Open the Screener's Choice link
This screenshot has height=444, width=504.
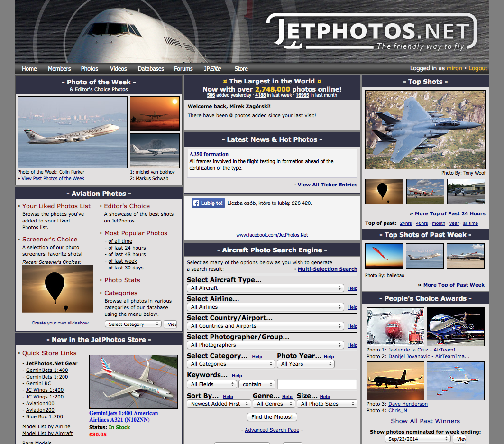(50, 239)
